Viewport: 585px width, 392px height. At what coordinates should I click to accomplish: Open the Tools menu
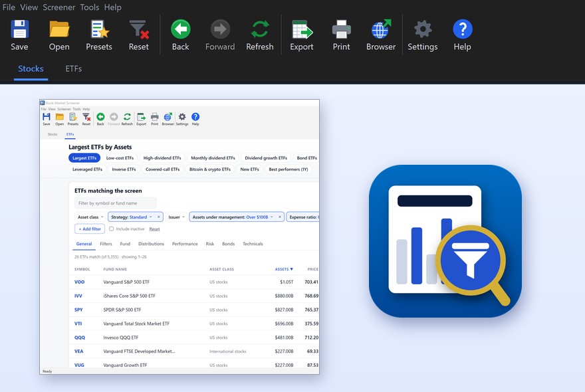pos(90,7)
